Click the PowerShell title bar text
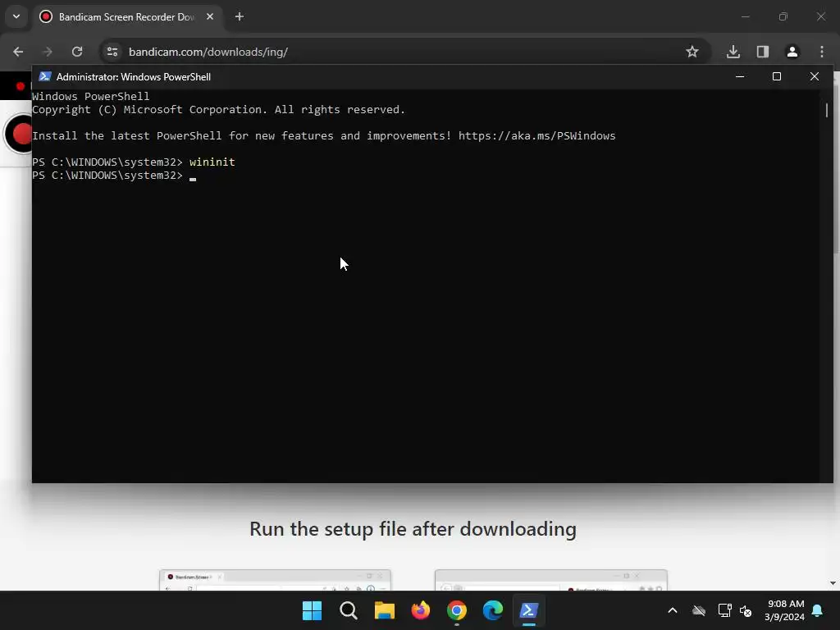This screenshot has height=630, width=840. [134, 76]
